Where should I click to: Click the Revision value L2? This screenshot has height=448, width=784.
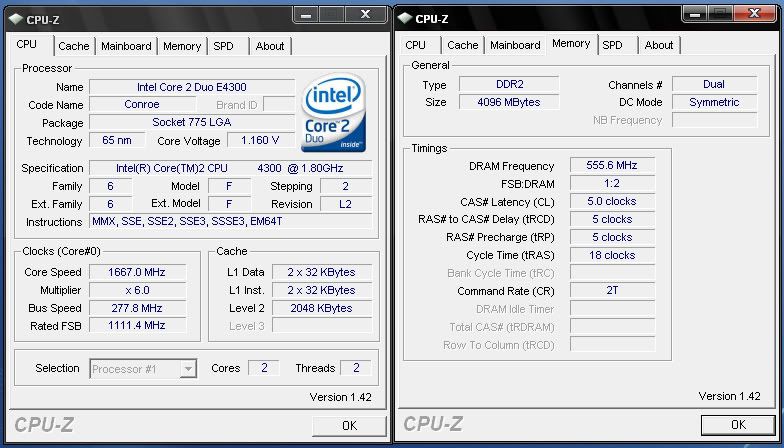tap(346, 204)
